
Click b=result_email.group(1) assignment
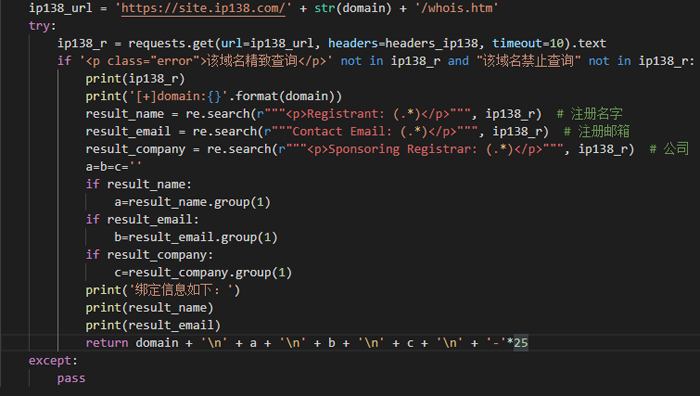tap(196, 238)
